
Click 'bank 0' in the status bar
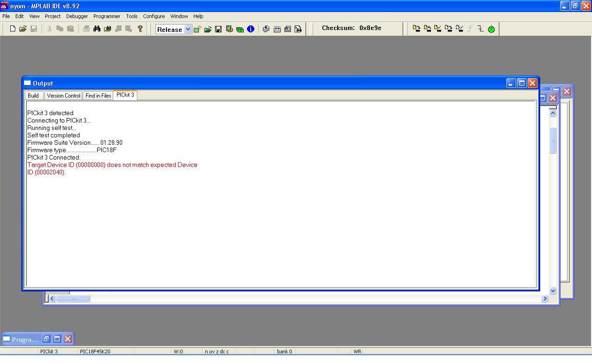[284, 352]
